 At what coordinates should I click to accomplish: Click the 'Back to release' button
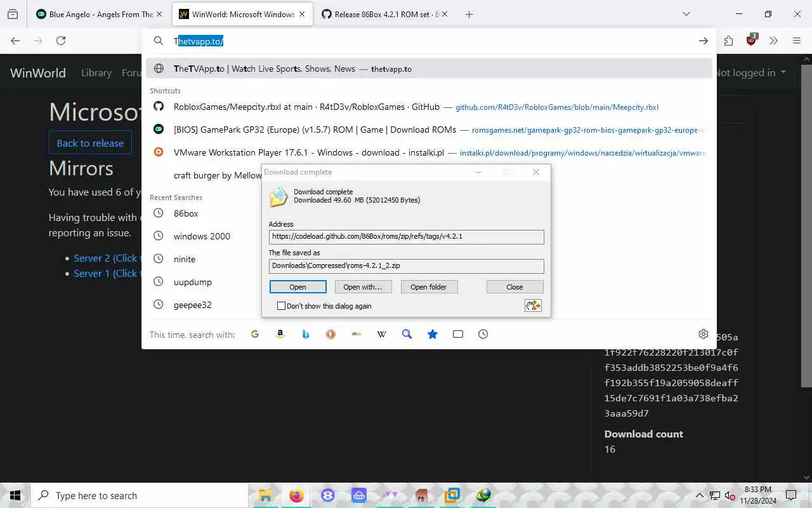click(x=90, y=143)
